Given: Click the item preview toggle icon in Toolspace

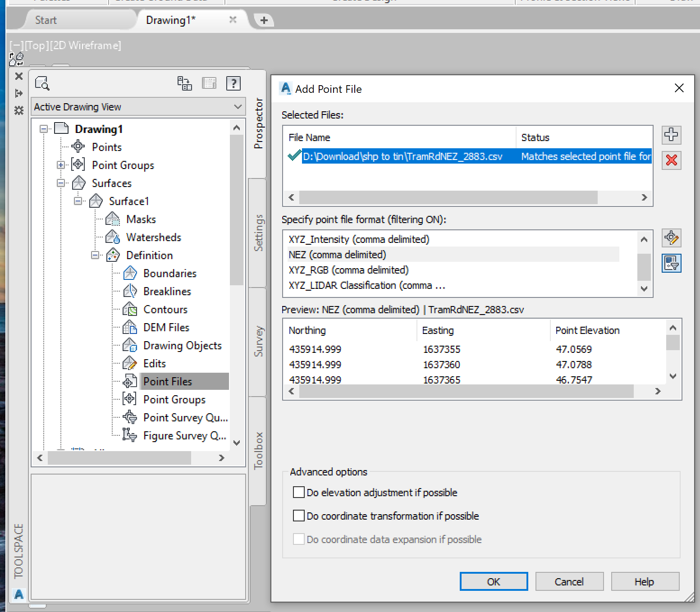Looking at the screenshot, I should click(209, 83).
